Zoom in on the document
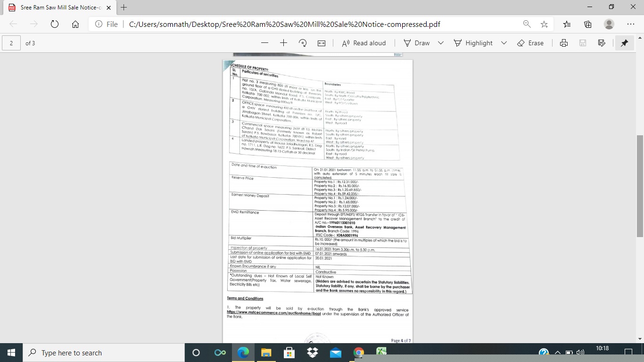644x362 pixels. [x=283, y=43]
